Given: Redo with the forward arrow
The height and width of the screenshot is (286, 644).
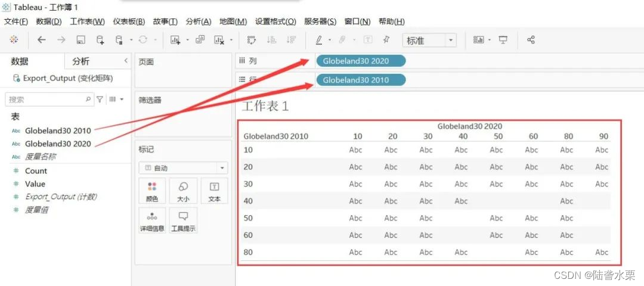Looking at the screenshot, I should click(x=61, y=40).
